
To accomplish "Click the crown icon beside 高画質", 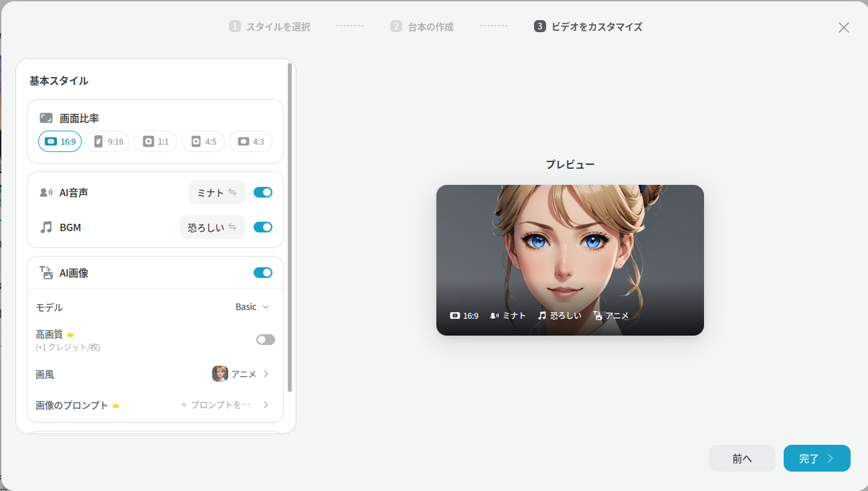I will pyautogui.click(x=70, y=334).
